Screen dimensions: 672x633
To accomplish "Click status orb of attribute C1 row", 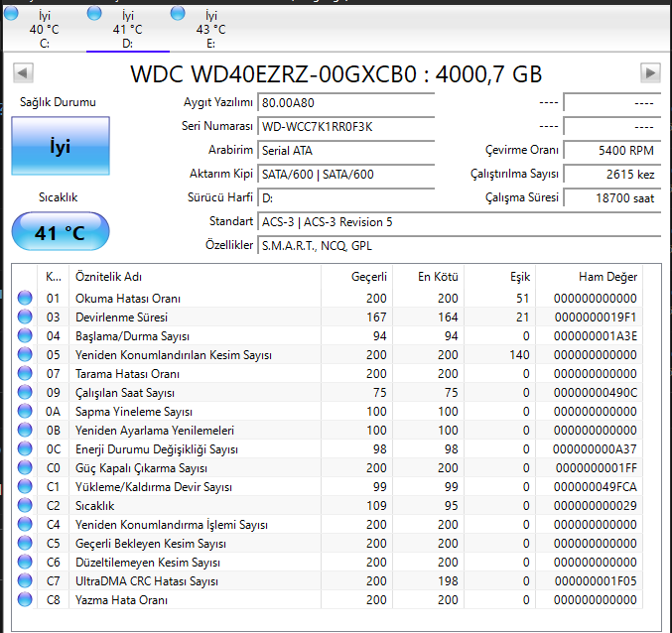I will click(x=25, y=486).
